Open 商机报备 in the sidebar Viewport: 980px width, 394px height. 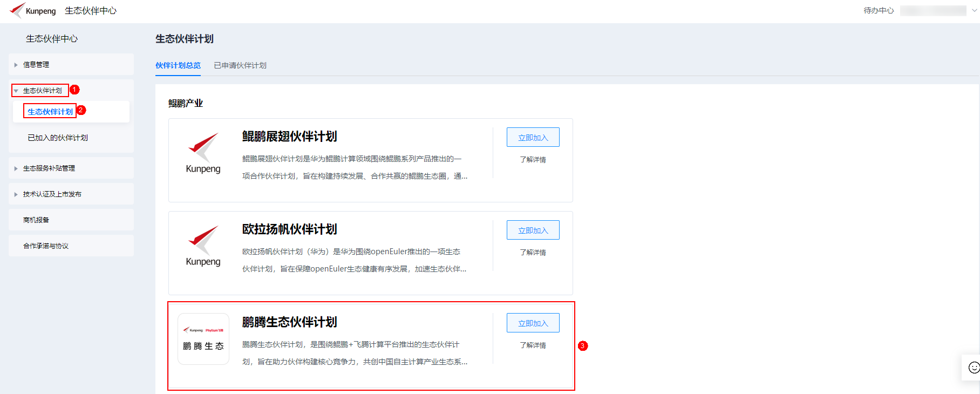coord(71,220)
